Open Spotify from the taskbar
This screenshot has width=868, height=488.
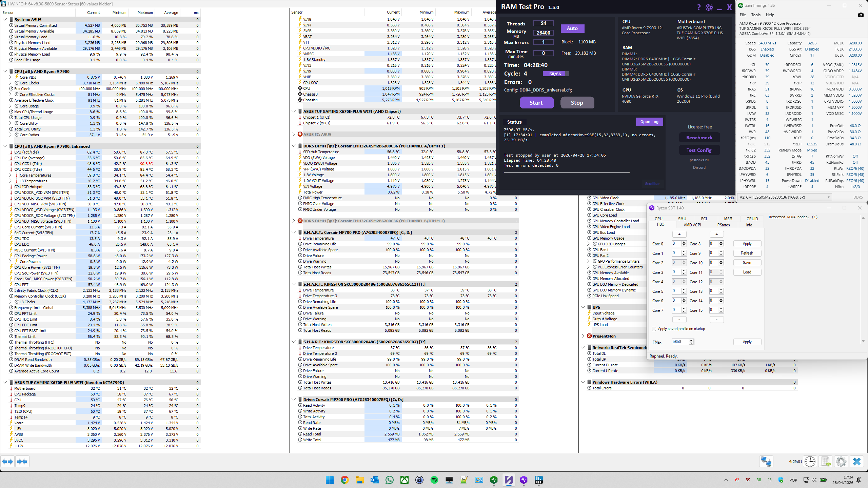(434, 480)
